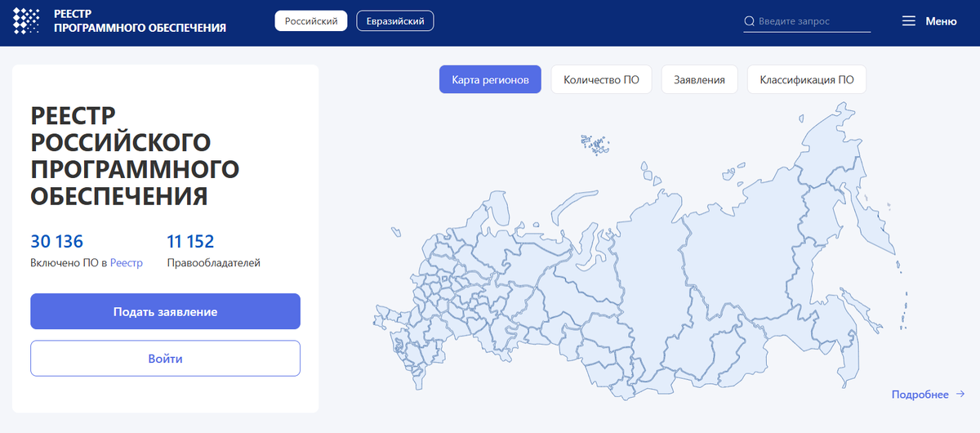Click the Подать заявление button
980x433 pixels.
[x=165, y=312]
